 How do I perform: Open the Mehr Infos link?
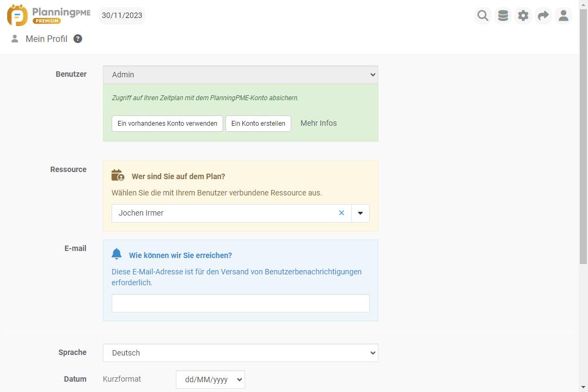[x=318, y=123]
